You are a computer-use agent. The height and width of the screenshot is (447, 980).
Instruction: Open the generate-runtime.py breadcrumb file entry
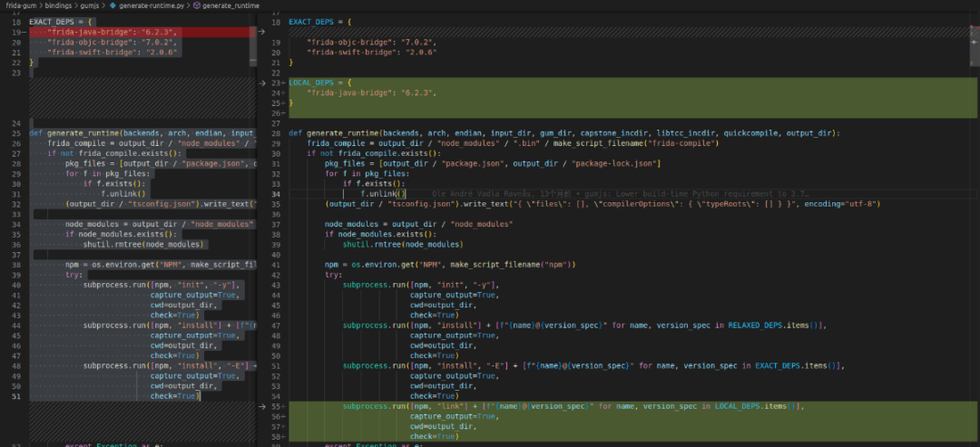pyautogui.click(x=150, y=5)
